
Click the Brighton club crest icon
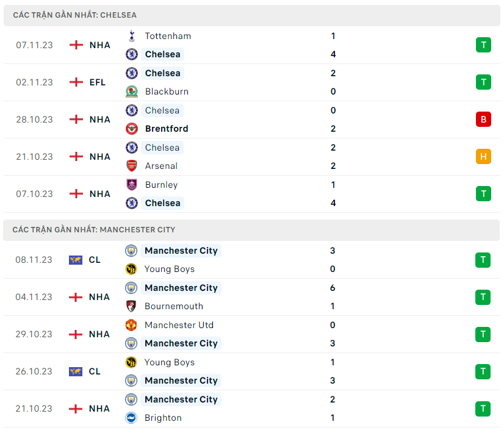coord(131,418)
